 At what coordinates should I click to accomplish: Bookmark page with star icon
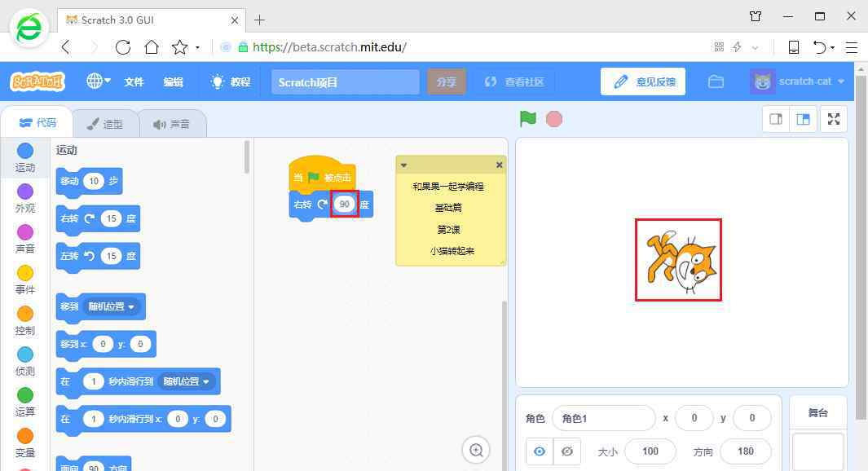pyautogui.click(x=180, y=47)
